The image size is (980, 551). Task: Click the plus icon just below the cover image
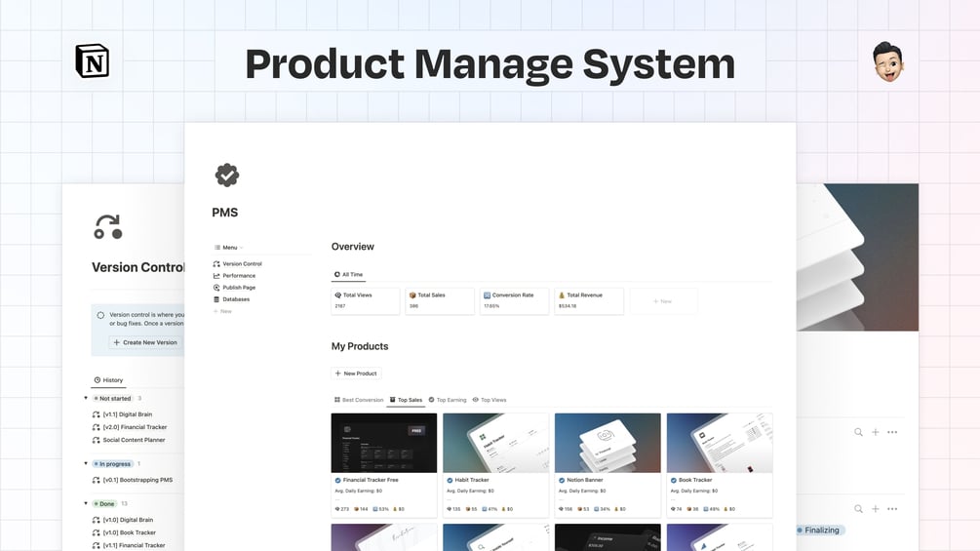pos(875,432)
